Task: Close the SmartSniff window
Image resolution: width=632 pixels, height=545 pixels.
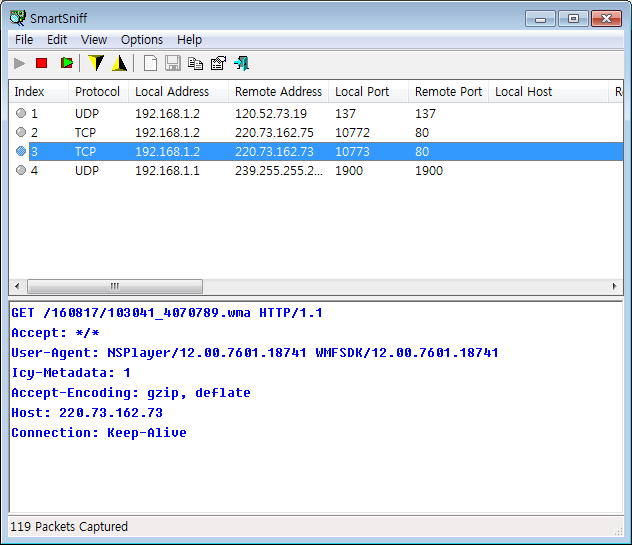Action: pyautogui.click(x=606, y=19)
